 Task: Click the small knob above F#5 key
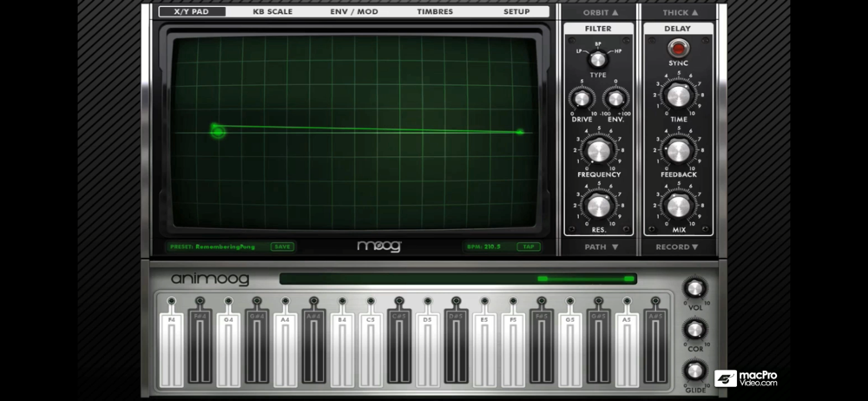click(542, 300)
